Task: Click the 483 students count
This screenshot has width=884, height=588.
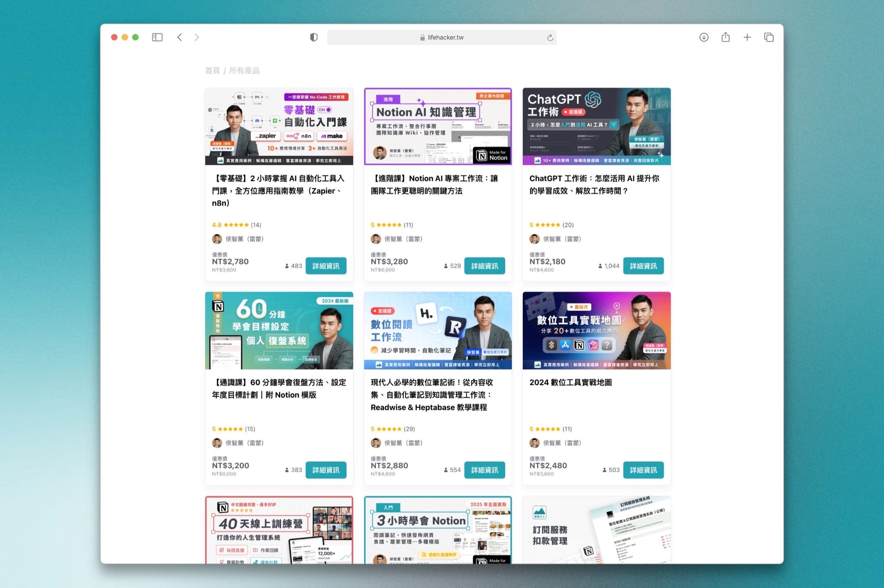Action: click(x=293, y=266)
